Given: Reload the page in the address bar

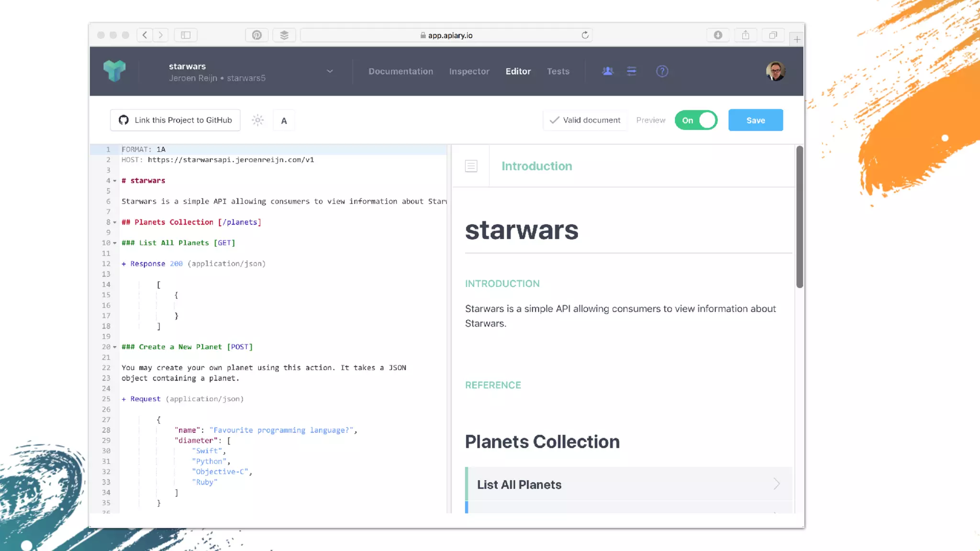Looking at the screenshot, I should tap(585, 35).
